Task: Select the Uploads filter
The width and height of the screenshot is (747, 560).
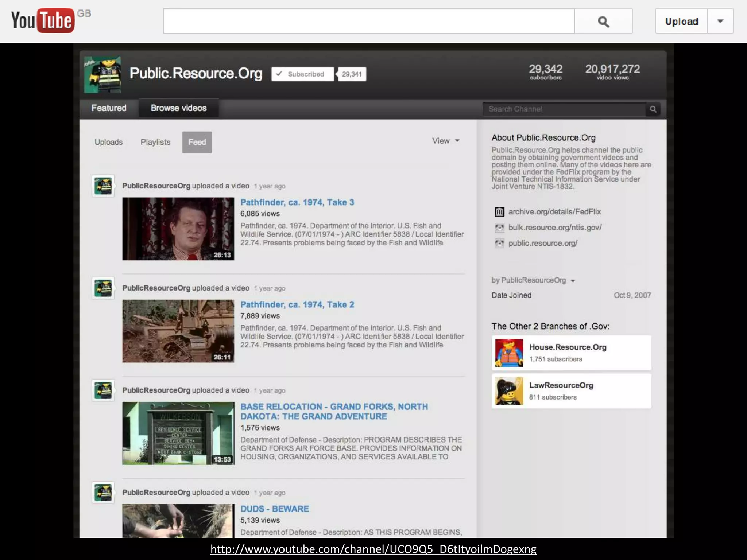Action: coord(108,142)
